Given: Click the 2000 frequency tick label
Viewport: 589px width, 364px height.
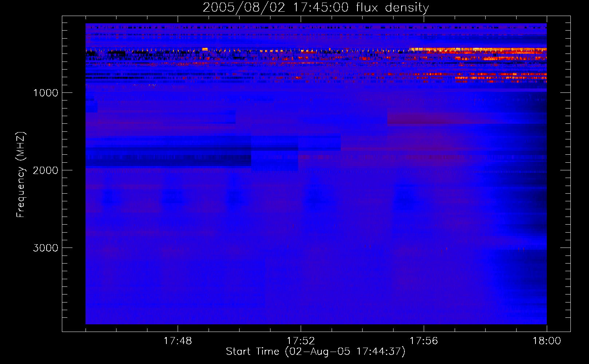Looking at the screenshot, I should click(46, 170).
